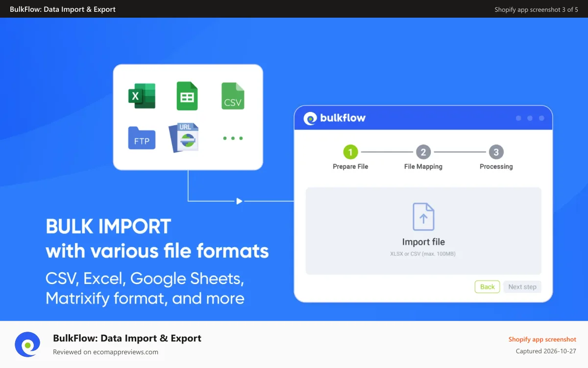The image size is (588, 368).
Task: Click "Import file" label text
Action: [x=423, y=242]
